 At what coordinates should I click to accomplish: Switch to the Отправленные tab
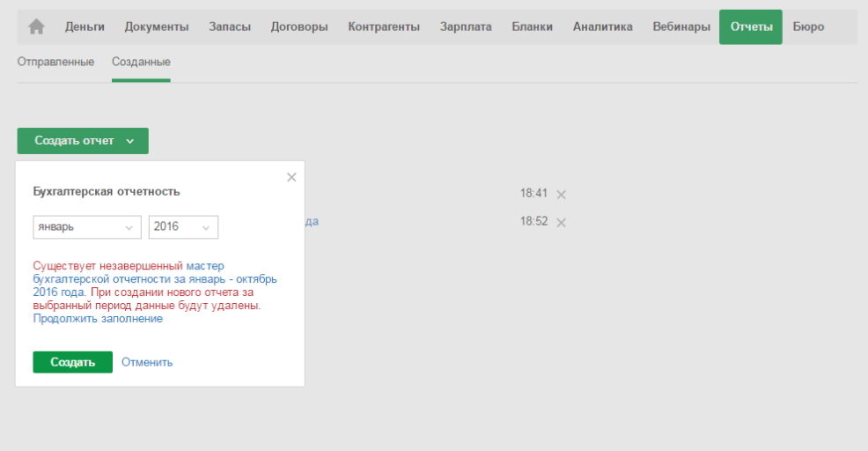[x=55, y=62]
